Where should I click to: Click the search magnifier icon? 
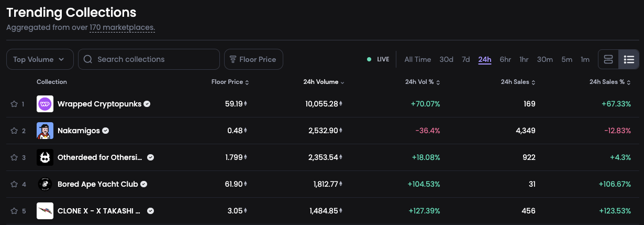88,59
